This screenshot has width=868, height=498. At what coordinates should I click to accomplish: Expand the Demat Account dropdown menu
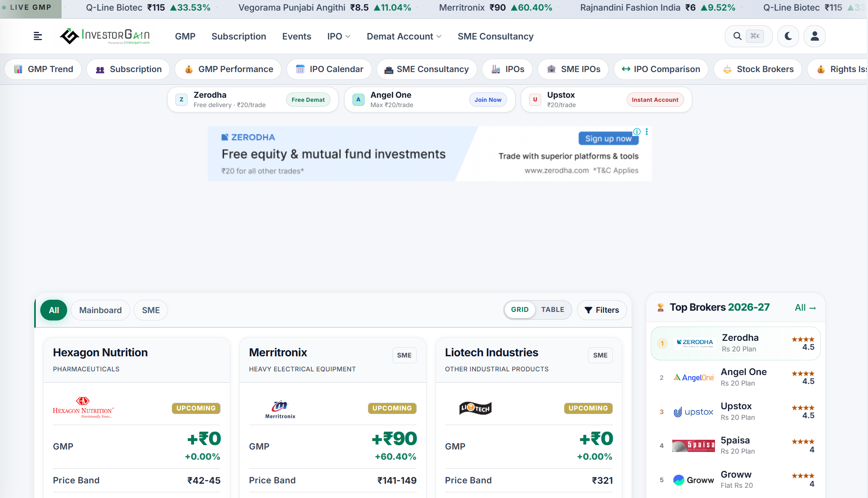click(x=404, y=36)
